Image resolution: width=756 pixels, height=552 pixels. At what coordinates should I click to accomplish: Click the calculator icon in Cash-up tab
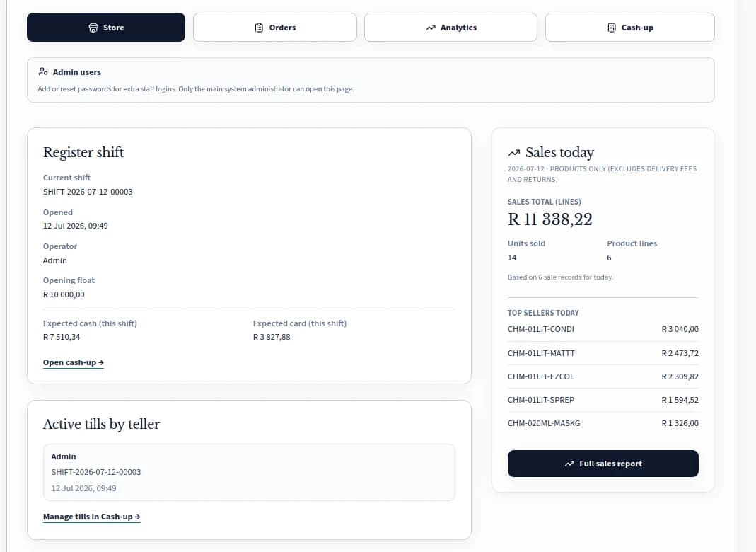tap(611, 28)
